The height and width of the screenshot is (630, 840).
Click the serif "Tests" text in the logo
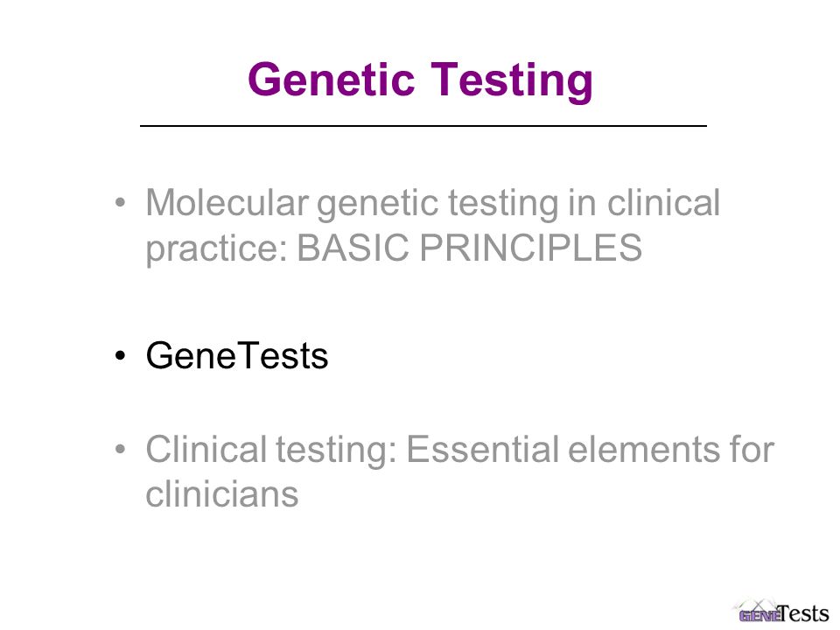(803, 612)
